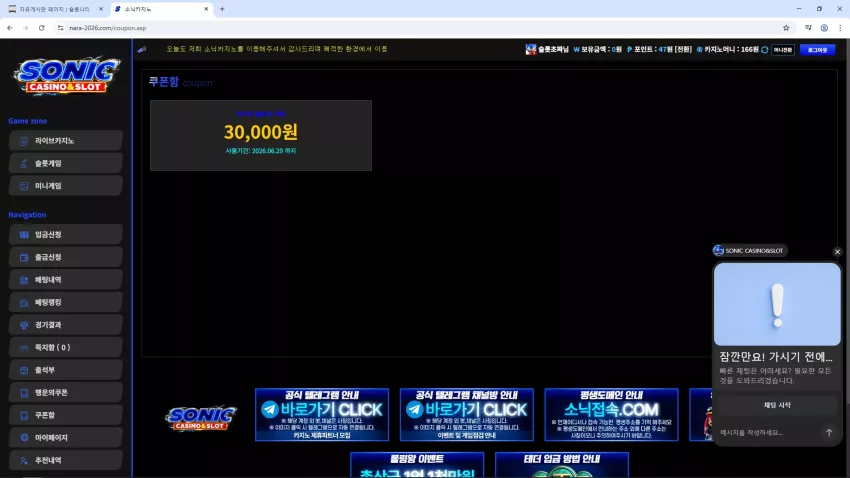
Task: Open 추천내역 from sidebar
Action: click(x=66, y=460)
